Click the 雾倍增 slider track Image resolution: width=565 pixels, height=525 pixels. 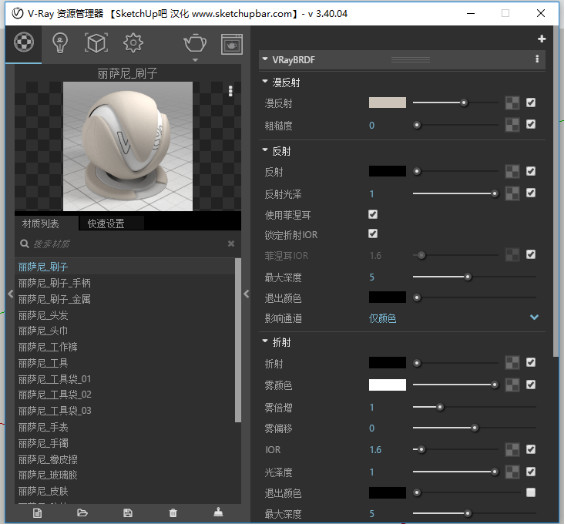tap(474, 407)
